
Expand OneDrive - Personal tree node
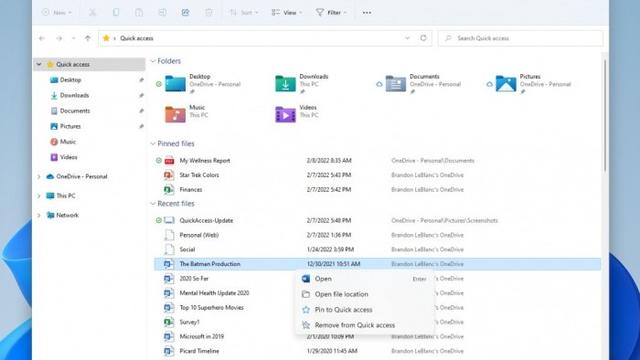click(39, 177)
